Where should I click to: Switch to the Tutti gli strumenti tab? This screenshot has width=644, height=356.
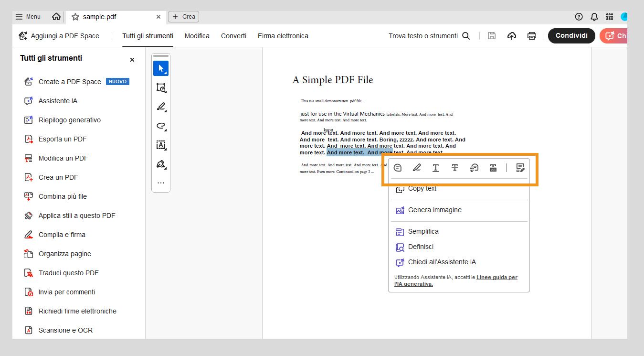pyautogui.click(x=148, y=36)
